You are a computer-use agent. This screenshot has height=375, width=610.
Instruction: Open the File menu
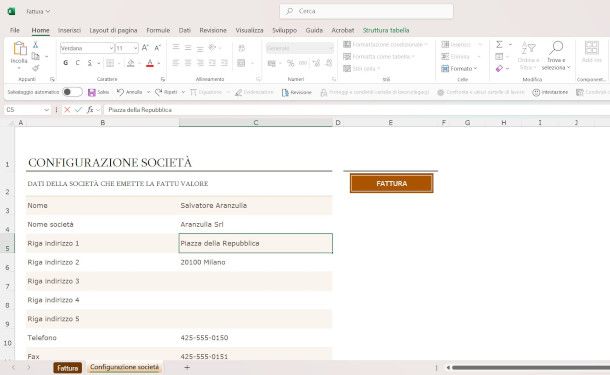pyautogui.click(x=15, y=30)
